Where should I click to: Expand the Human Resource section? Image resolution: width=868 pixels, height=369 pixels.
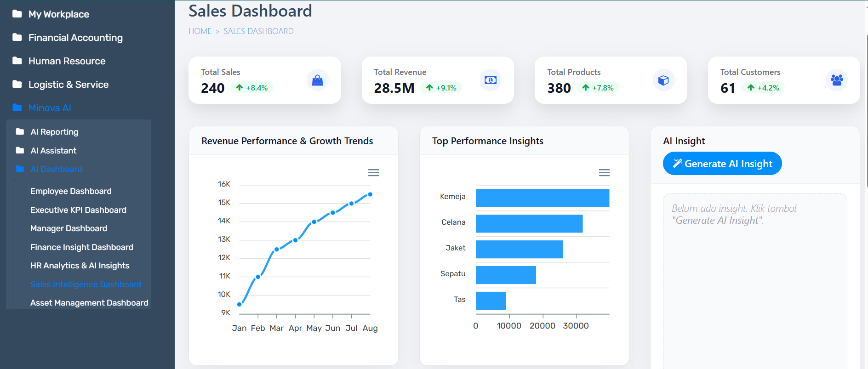click(67, 61)
